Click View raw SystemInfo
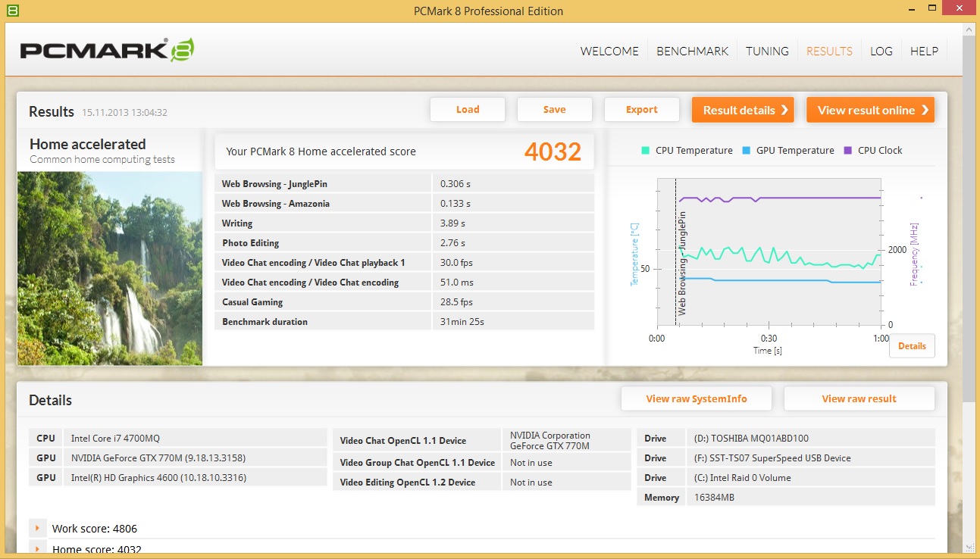This screenshot has width=980, height=559. coord(697,399)
